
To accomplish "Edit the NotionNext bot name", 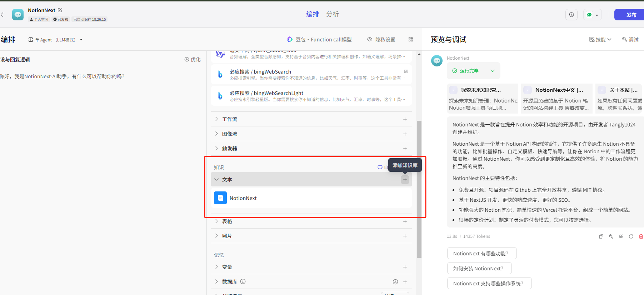I will [x=60, y=10].
